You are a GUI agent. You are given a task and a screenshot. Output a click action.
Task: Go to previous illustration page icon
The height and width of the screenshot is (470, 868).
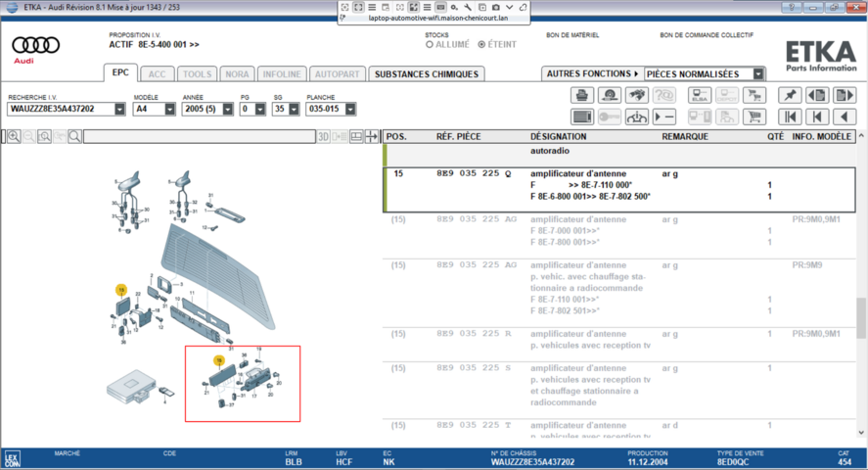click(817, 95)
